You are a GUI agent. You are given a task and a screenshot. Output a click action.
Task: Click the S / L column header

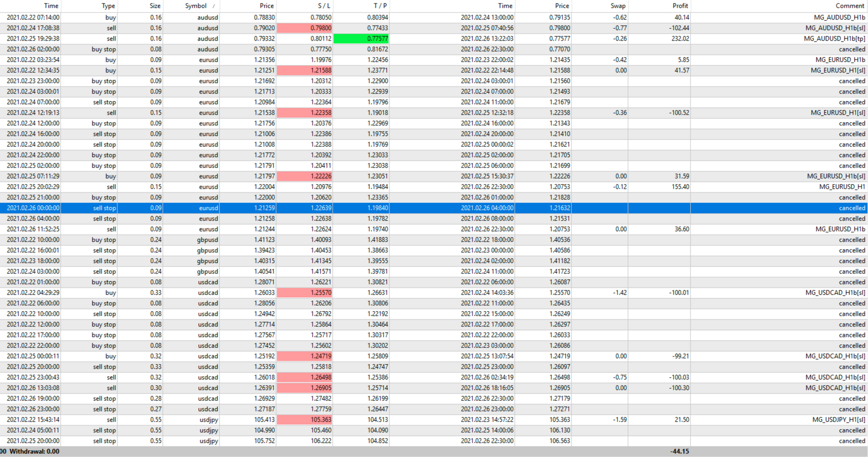point(323,6)
